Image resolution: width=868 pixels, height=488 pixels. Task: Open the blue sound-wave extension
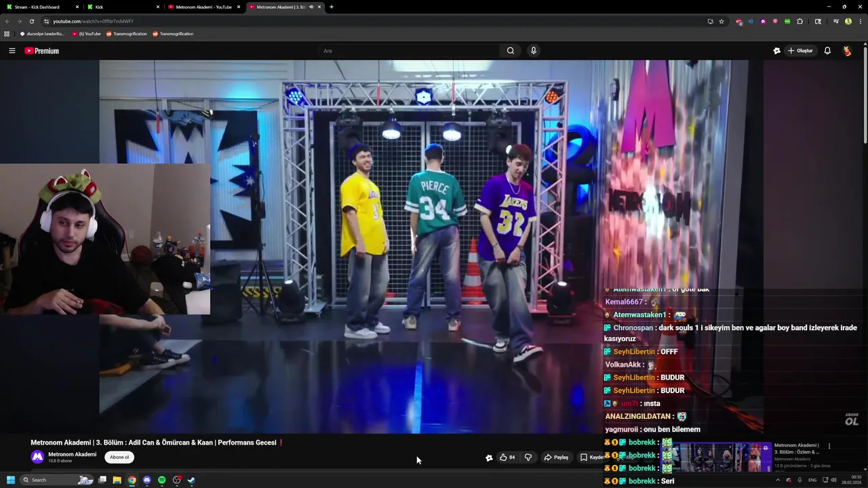751,21
